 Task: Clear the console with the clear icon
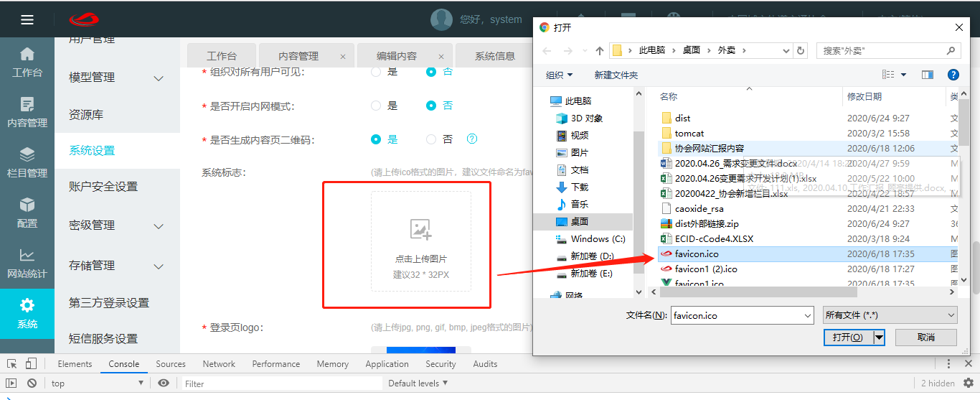pos(32,383)
